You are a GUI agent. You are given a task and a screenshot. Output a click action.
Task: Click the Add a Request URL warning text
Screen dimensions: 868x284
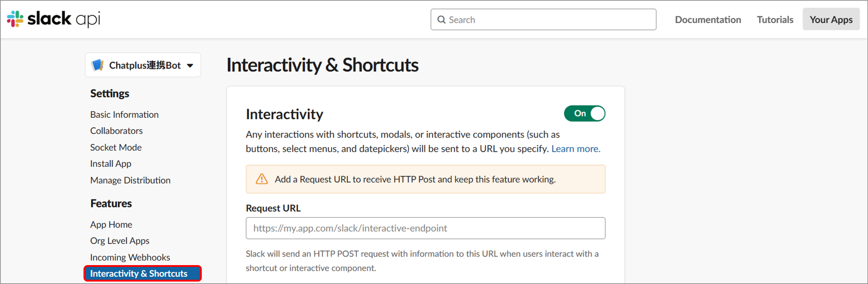coord(415,179)
